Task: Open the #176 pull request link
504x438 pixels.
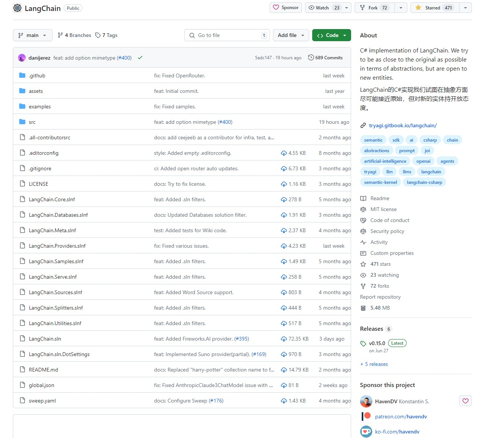Action: [216, 401]
